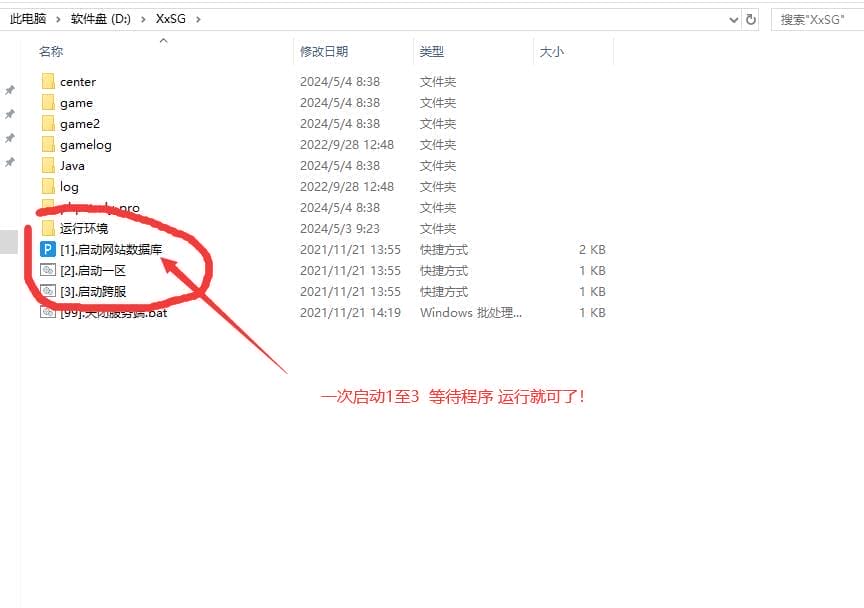Click the refresh icon beside the address bar
Image resolution: width=864 pixels, height=608 pixels.
pyautogui.click(x=751, y=18)
